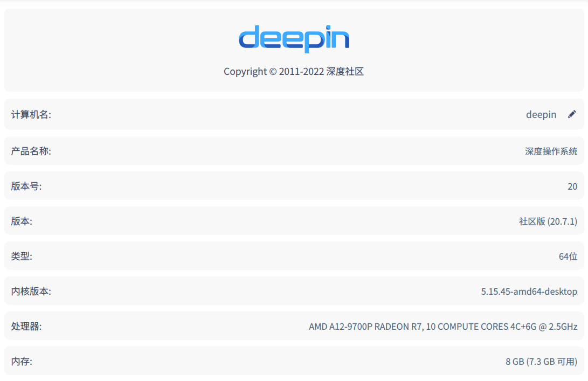Image resolution: width=588 pixels, height=381 pixels.
Task: Select the 社区版 (20.7.1) edition text
Action: (x=548, y=221)
